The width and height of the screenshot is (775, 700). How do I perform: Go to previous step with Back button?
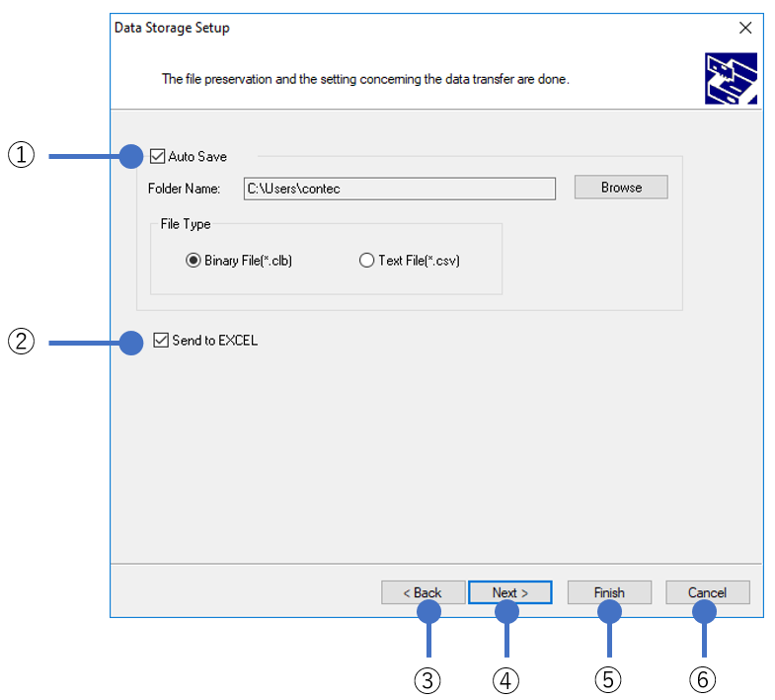click(x=423, y=592)
